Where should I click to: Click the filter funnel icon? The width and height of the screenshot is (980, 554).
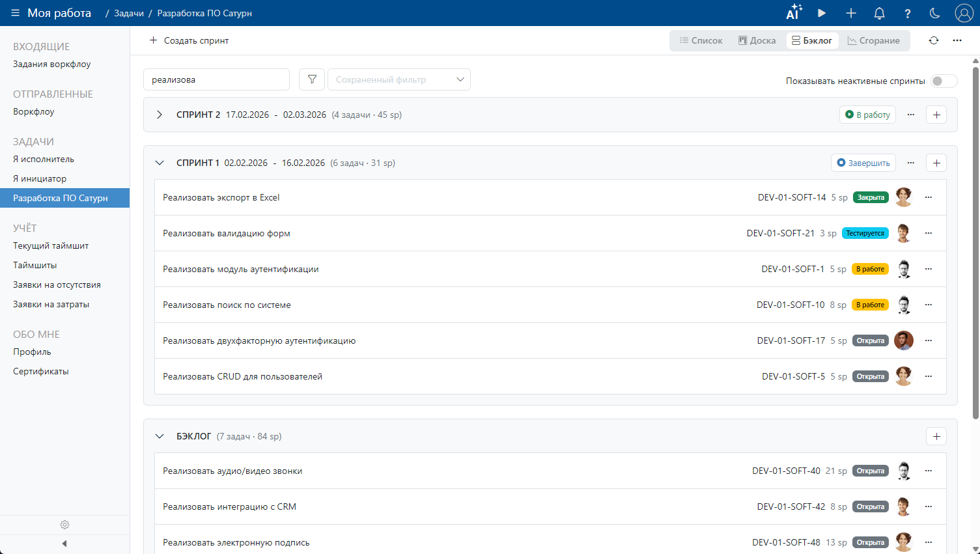pyautogui.click(x=312, y=79)
